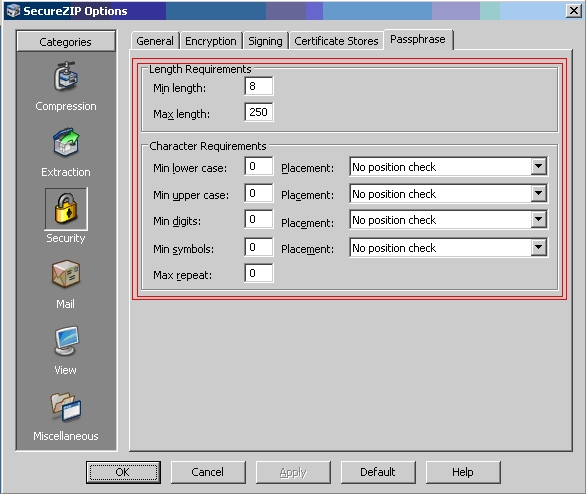Click the OK button
This screenshot has height=494, width=586.
pos(123,472)
